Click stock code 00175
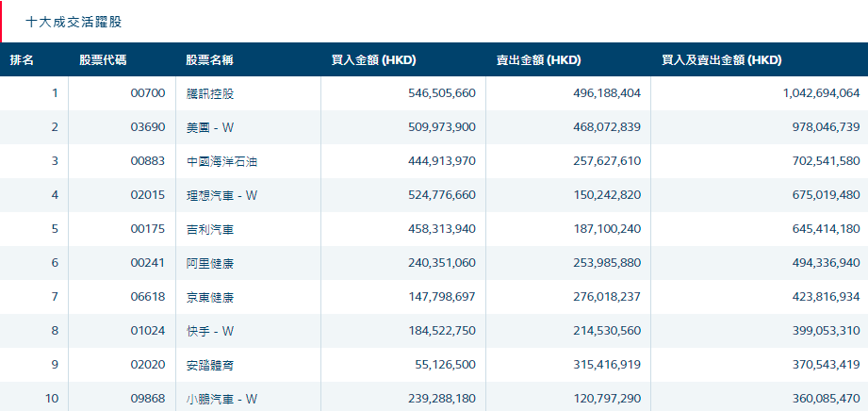 (x=148, y=229)
